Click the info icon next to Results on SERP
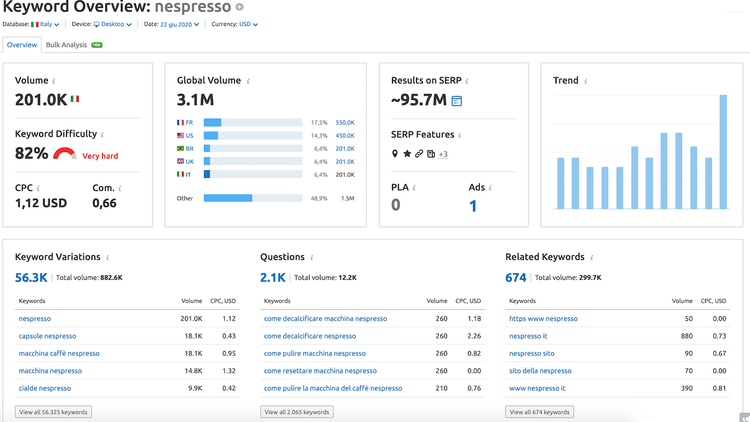750x422 pixels. (467, 81)
